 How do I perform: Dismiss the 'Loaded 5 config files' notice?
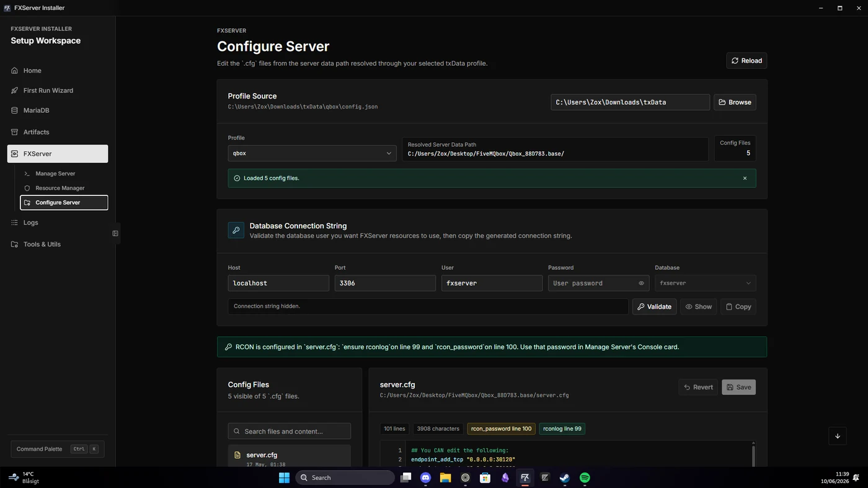click(745, 179)
